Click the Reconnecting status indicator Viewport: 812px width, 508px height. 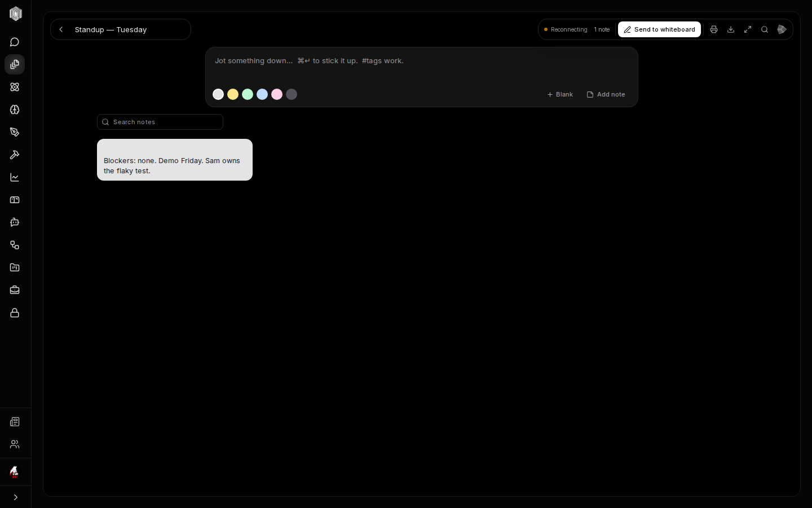click(566, 29)
